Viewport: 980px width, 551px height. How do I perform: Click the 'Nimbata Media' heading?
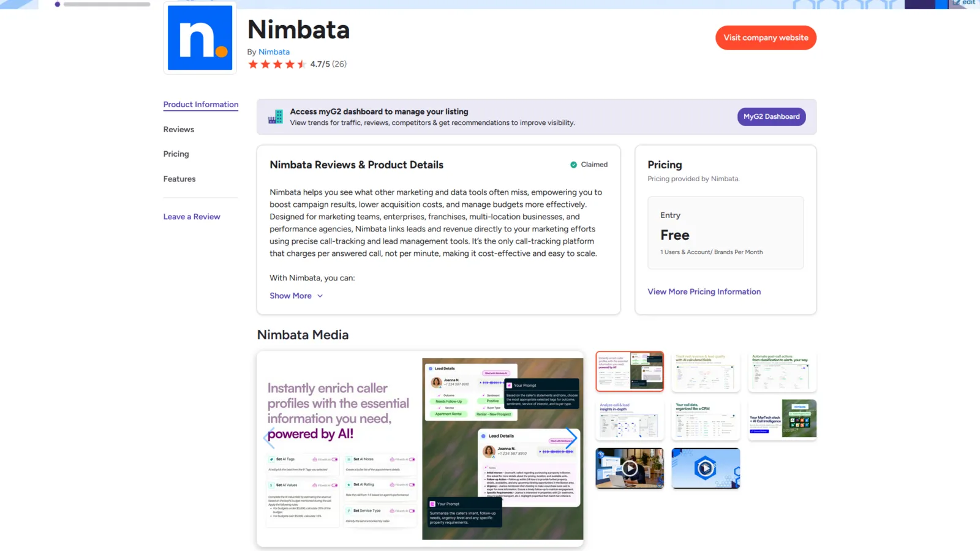tap(303, 335)
